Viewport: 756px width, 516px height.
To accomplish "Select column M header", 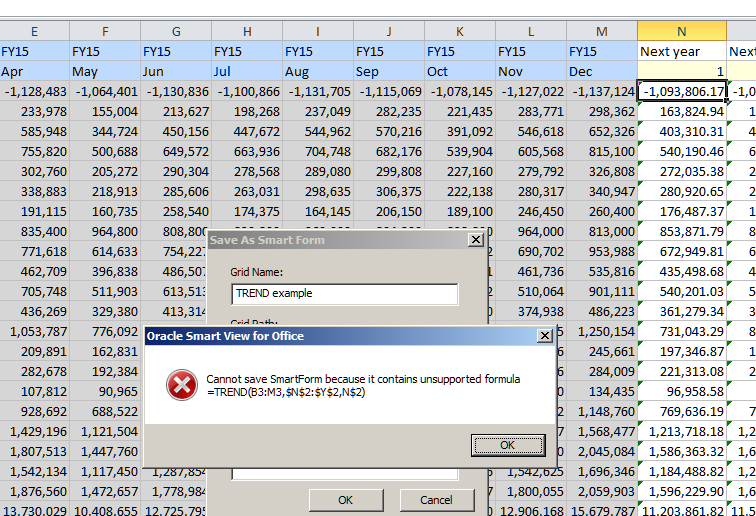I will pos(602,31).
